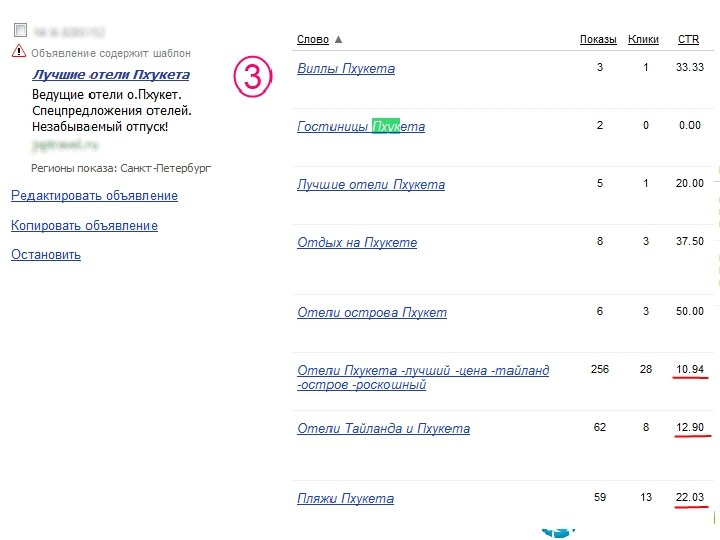Tick the checkbox beside the ad number

click(x=20, y=32)
